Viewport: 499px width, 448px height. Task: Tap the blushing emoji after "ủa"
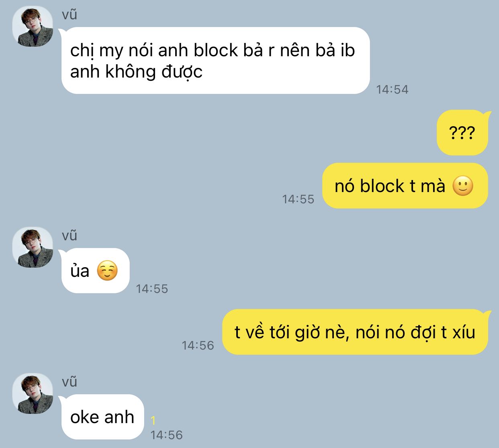tap(108, 271)
